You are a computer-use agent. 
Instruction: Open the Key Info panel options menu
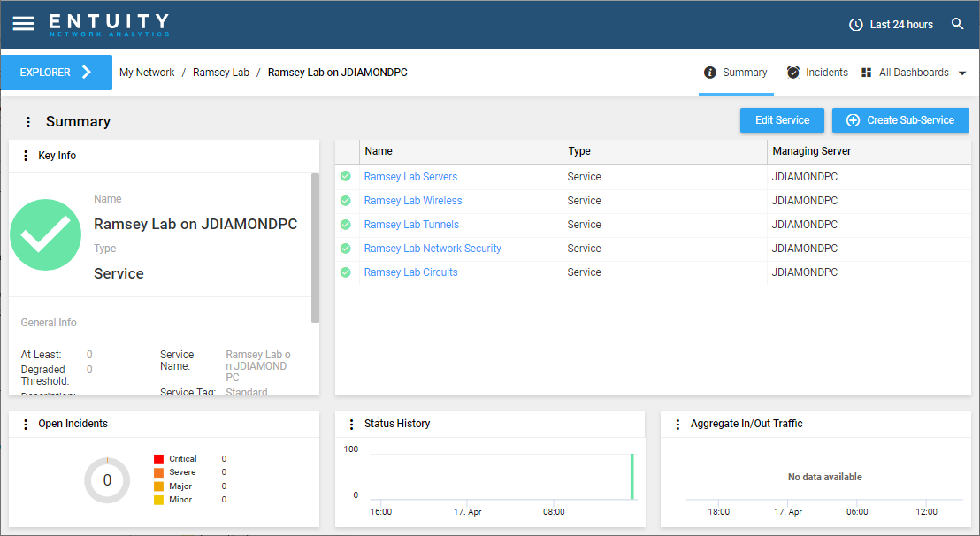[25, 156]
